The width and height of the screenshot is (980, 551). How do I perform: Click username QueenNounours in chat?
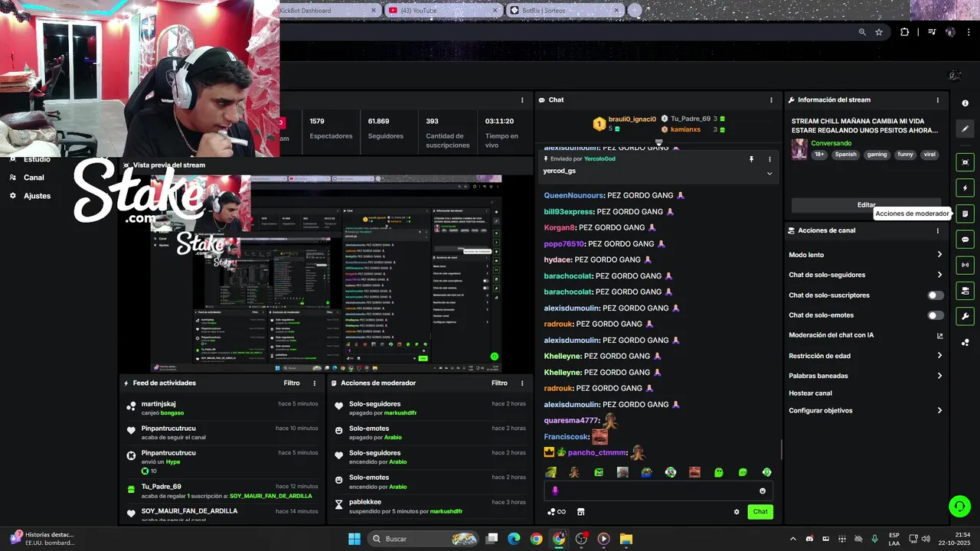tap(574, 196)
